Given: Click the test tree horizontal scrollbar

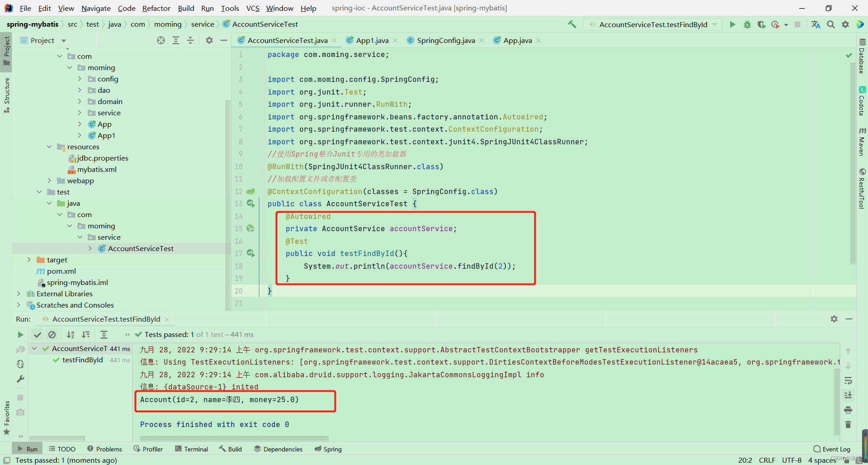Looking at the screenshot, I should [57, 438].
